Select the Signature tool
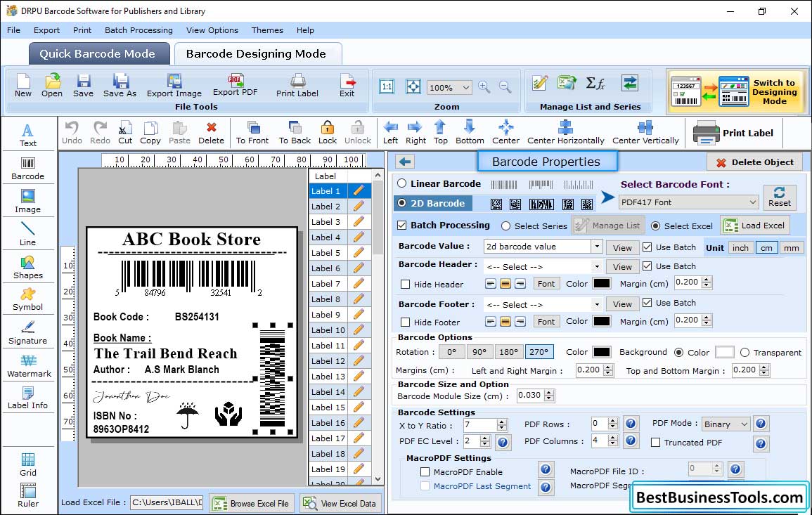812x515 pixels. pos(28,333)
